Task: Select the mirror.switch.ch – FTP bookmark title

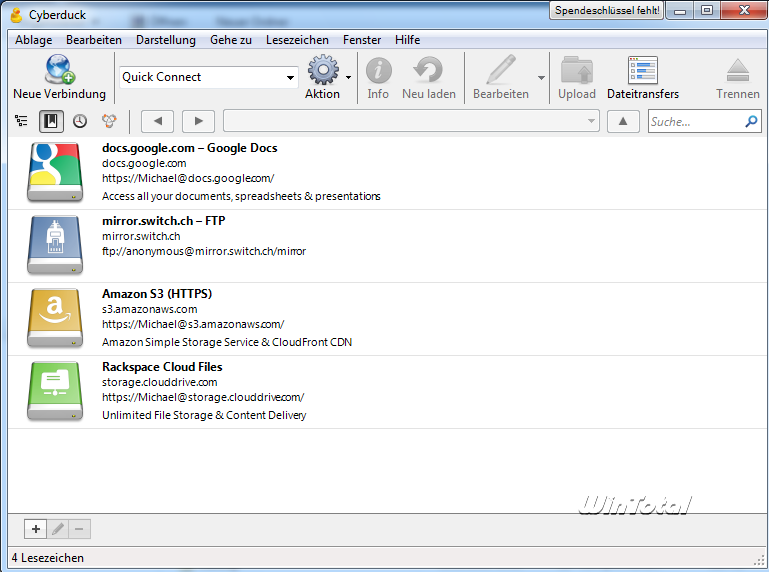Action: 163,221
